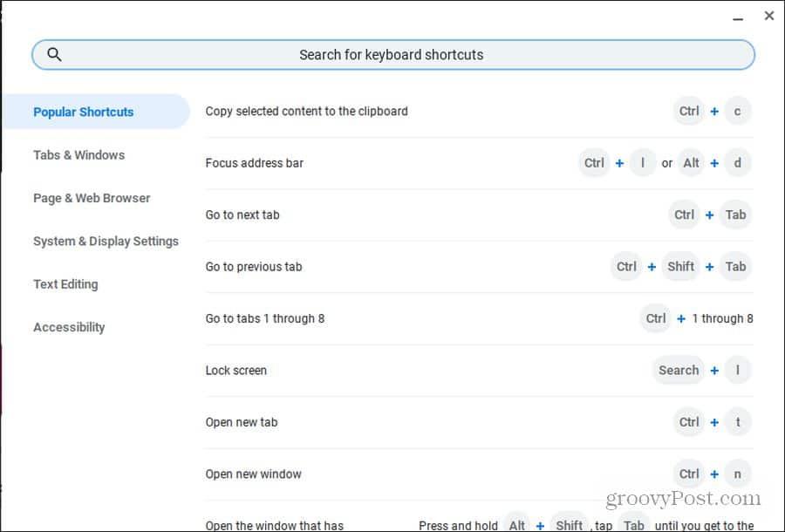The height and width of the screenshot is (532, 785).
Task: Click the 'Go to next tab' text
Action: [242, 215]
